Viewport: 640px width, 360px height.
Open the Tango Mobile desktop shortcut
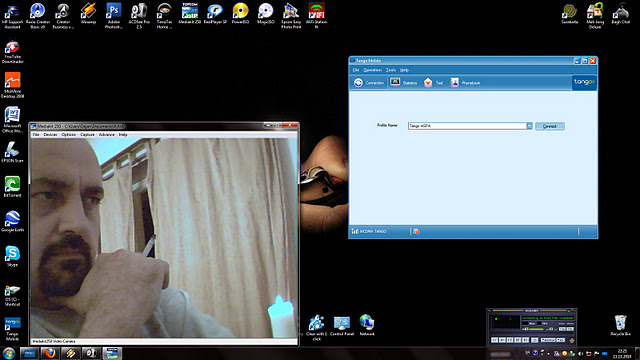[12, 329]
